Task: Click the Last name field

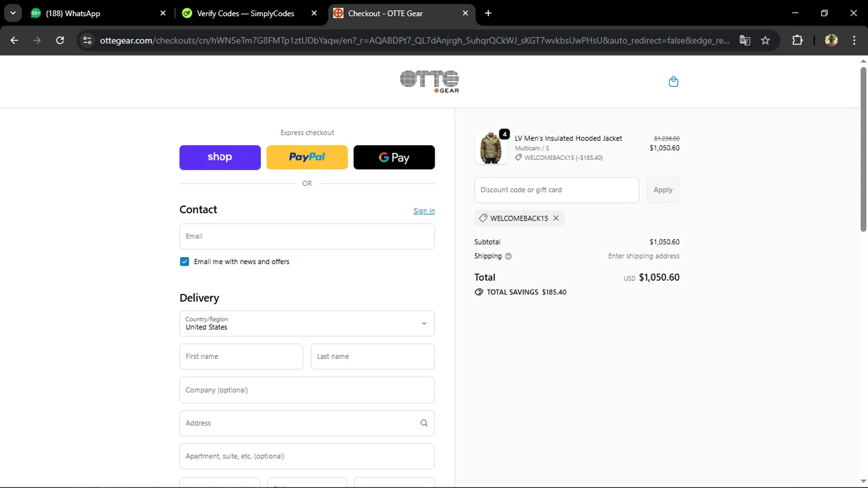Action: tap(373, 357)
